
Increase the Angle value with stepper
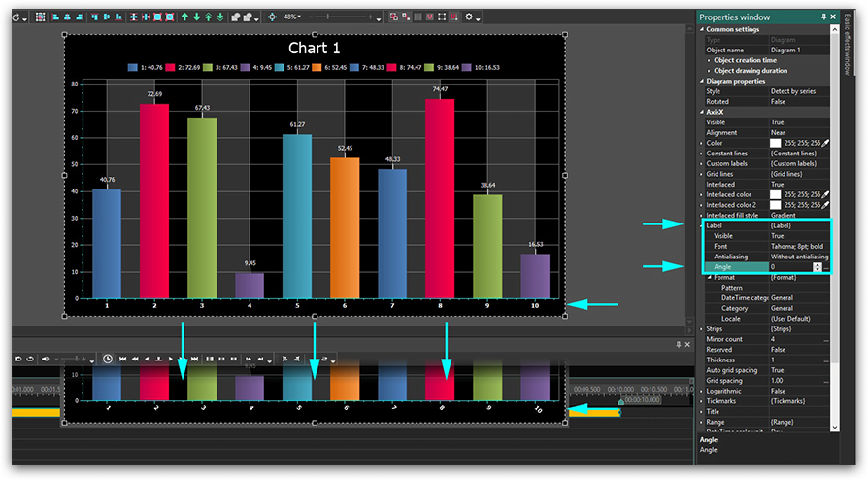818,263
